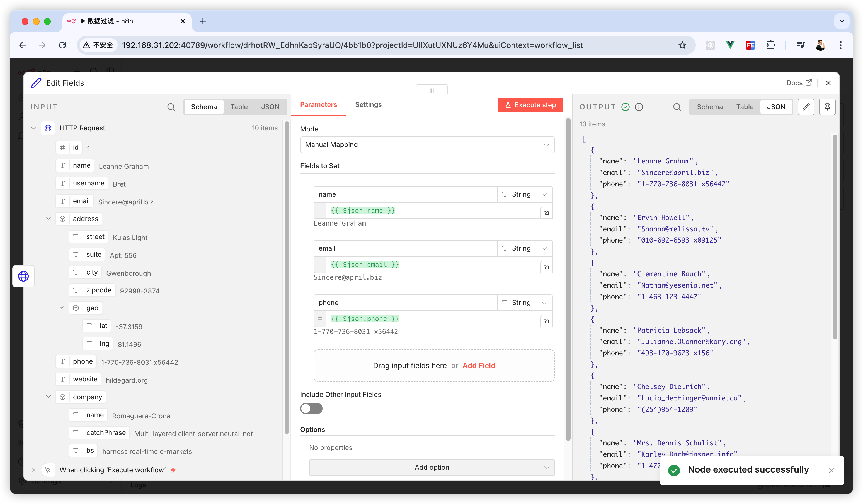The height and width of the screenshot is (504, 863).
Task: Switch to the Settings tab
Action: [368, 105]
